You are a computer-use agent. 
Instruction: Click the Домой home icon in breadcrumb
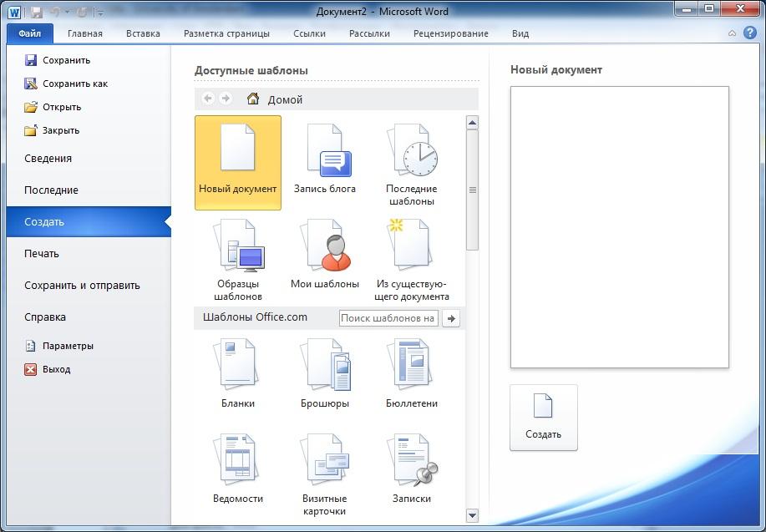253,99
